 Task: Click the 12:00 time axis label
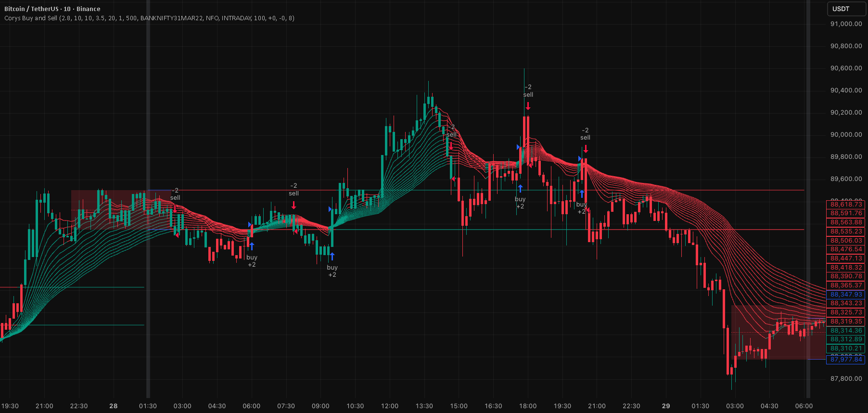(x=390, y=406)
